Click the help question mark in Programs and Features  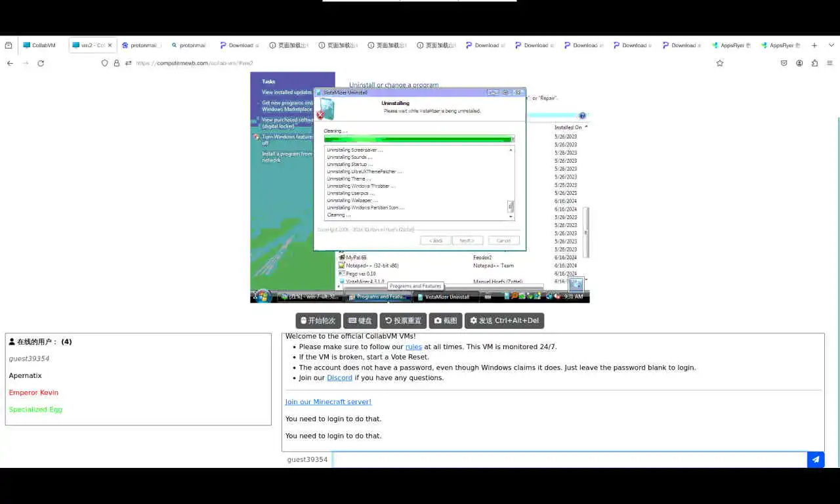pos(582,115)
